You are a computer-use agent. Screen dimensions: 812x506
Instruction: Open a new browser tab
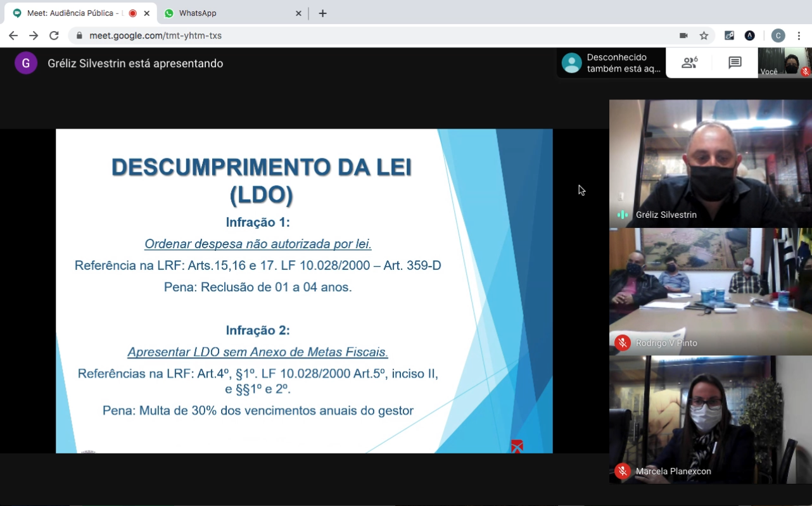[x=322, y=13]
